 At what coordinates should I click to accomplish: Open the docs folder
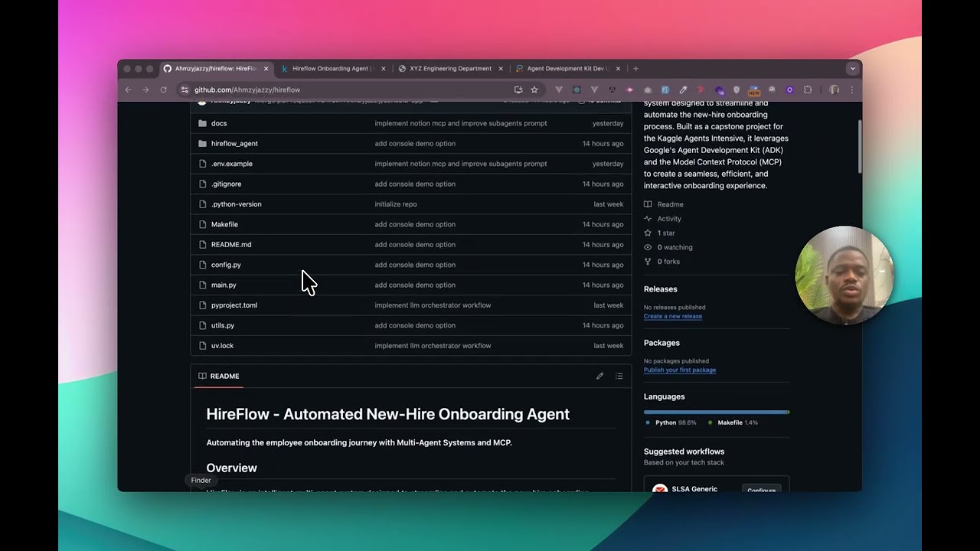(x=219, y=123)
